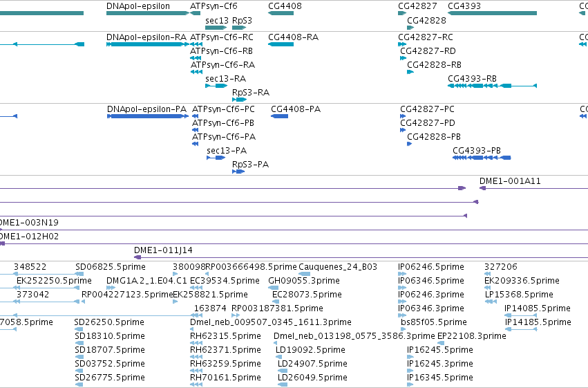The width and height of the screenshot is (588, 388).
Task: Select the RP003187381.5prime EST label
Action: coord(278,309)
